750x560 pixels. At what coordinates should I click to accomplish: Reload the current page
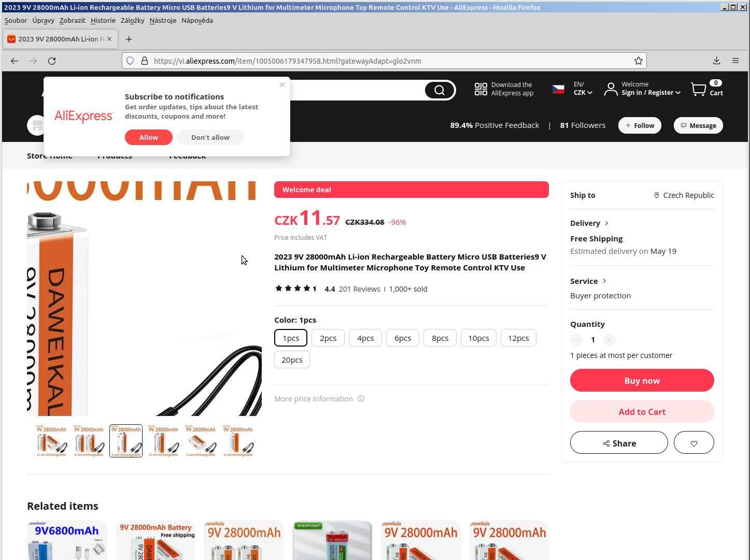[52, 61]
